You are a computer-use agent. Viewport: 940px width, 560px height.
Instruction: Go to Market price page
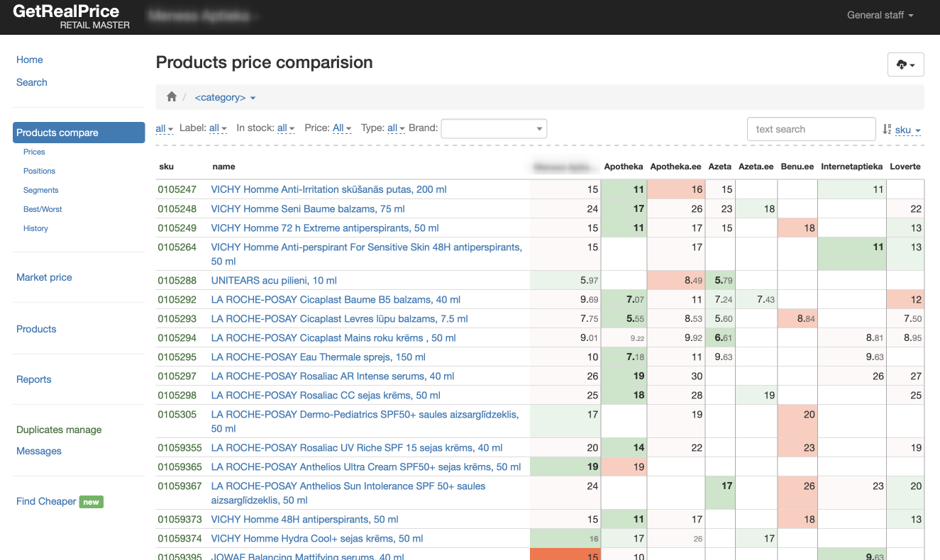[44, 277]
